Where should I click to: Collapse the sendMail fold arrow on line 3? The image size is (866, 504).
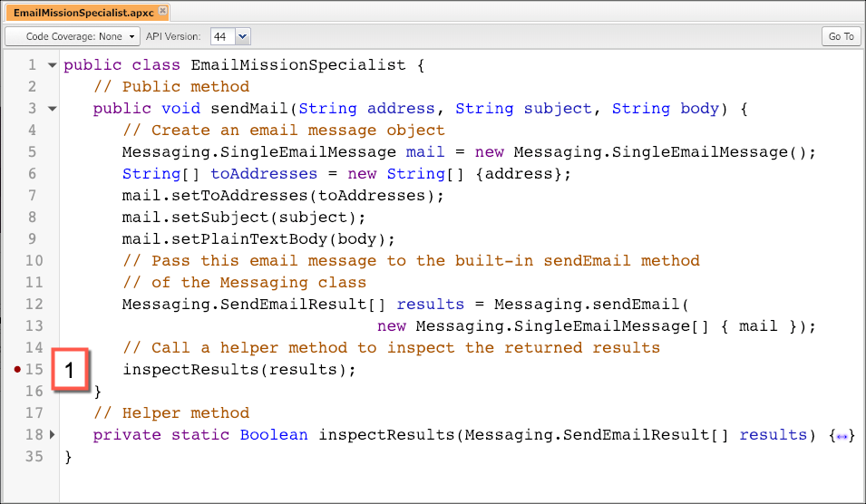click(53, 109)
